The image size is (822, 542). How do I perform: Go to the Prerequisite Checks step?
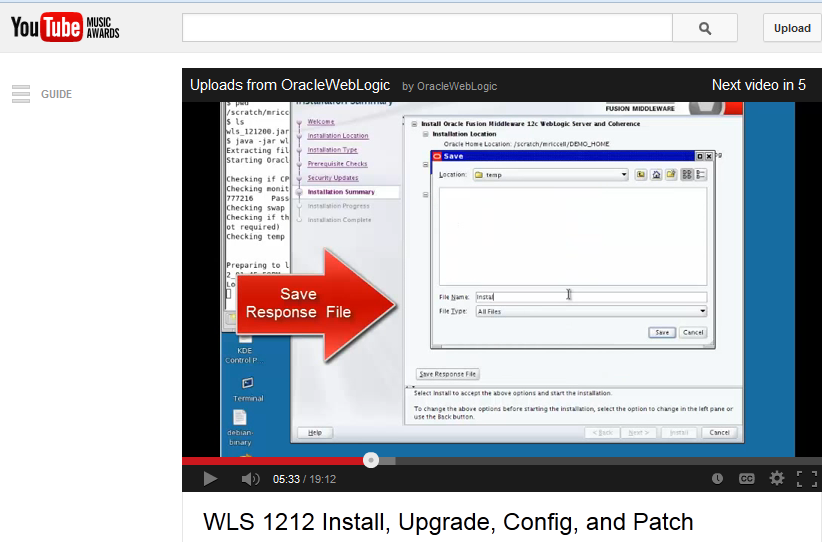[338, 164]
